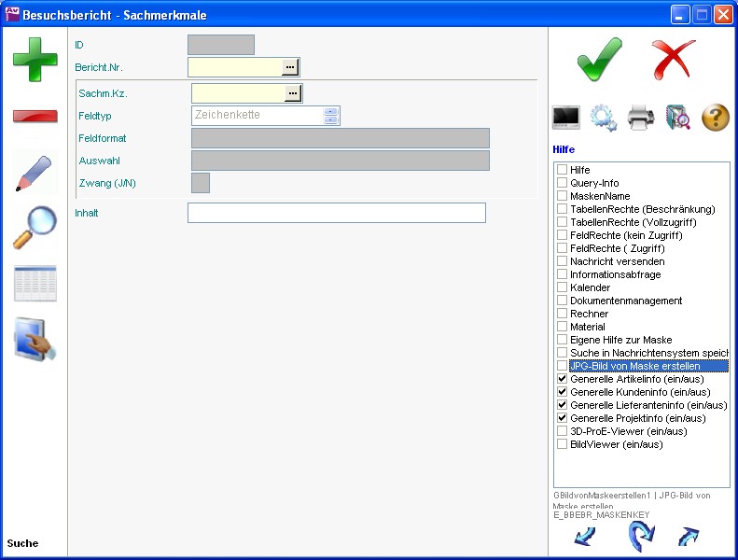Open the Bericht.Nr. lookup ellipsis button
The height and width of the screenshot is (560, 738).
point(290,67)
